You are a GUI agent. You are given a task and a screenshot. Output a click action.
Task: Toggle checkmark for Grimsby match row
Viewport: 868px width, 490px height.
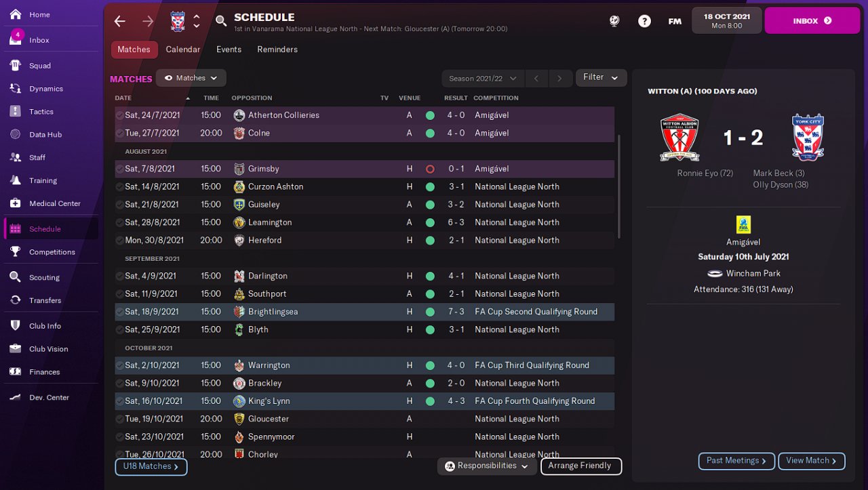point(119,169)
